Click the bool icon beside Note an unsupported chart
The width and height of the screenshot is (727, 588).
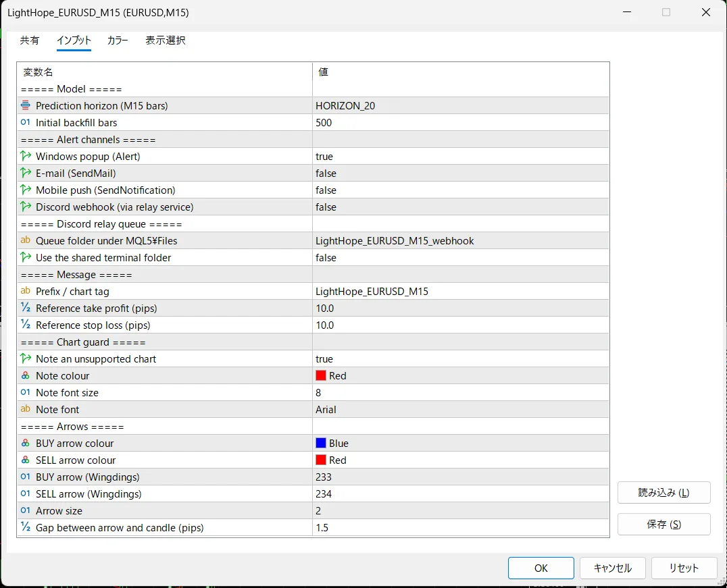(x=26, y=358)
